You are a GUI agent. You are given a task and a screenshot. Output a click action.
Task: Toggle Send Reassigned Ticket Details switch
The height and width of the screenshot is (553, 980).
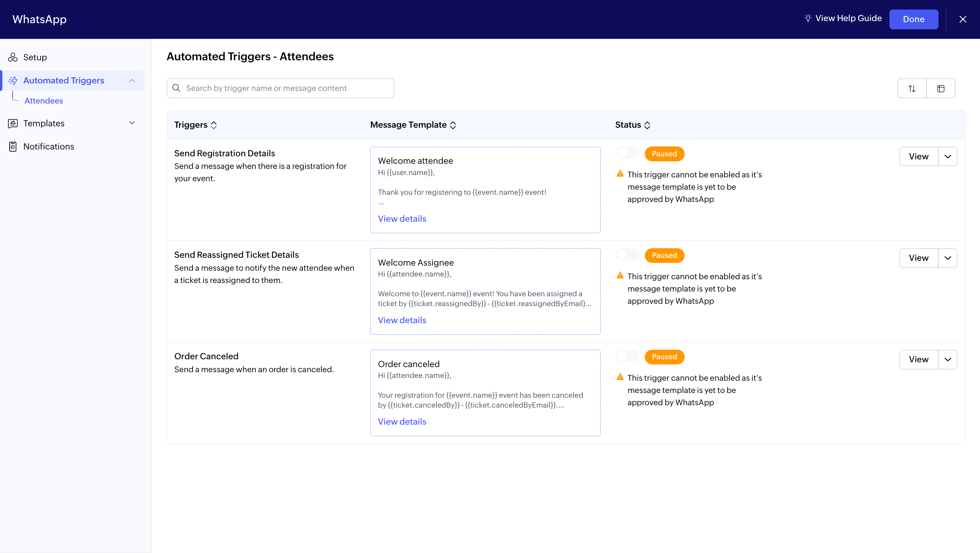[627, 255]
